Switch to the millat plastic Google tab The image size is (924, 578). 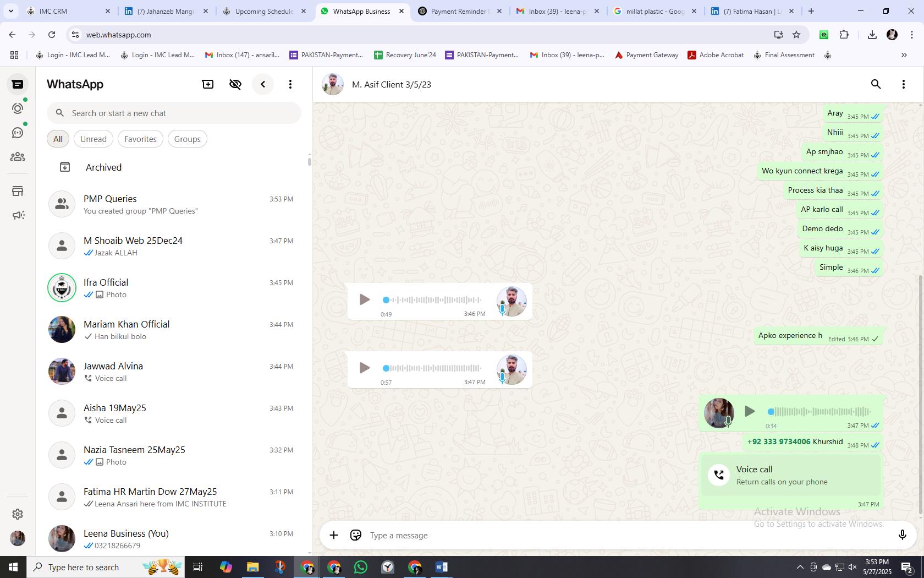pos(655,11)
